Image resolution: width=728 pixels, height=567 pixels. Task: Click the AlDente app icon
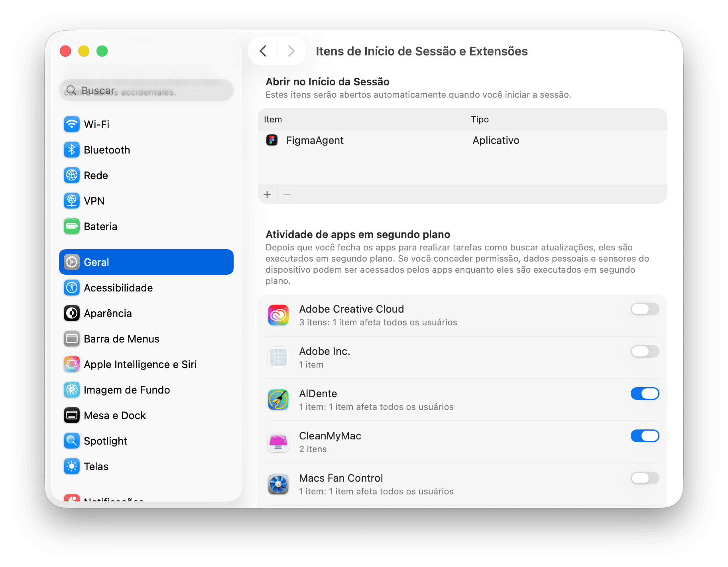coord(278,399)
